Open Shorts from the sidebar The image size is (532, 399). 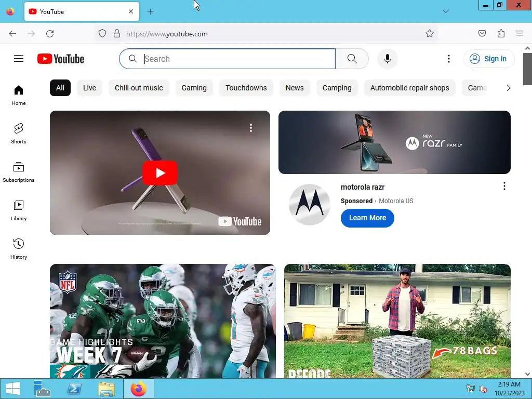click(x=19, y=134)
